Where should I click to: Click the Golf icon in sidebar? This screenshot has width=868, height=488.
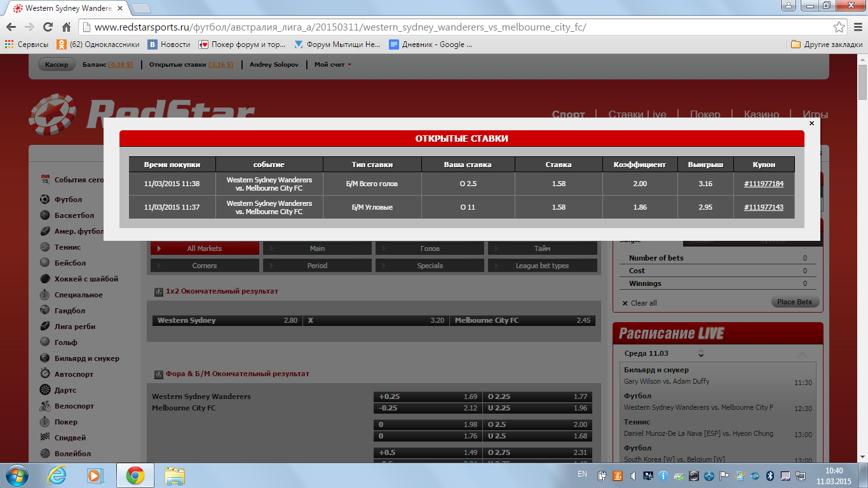pyautogui.click(x=44, y=342)
